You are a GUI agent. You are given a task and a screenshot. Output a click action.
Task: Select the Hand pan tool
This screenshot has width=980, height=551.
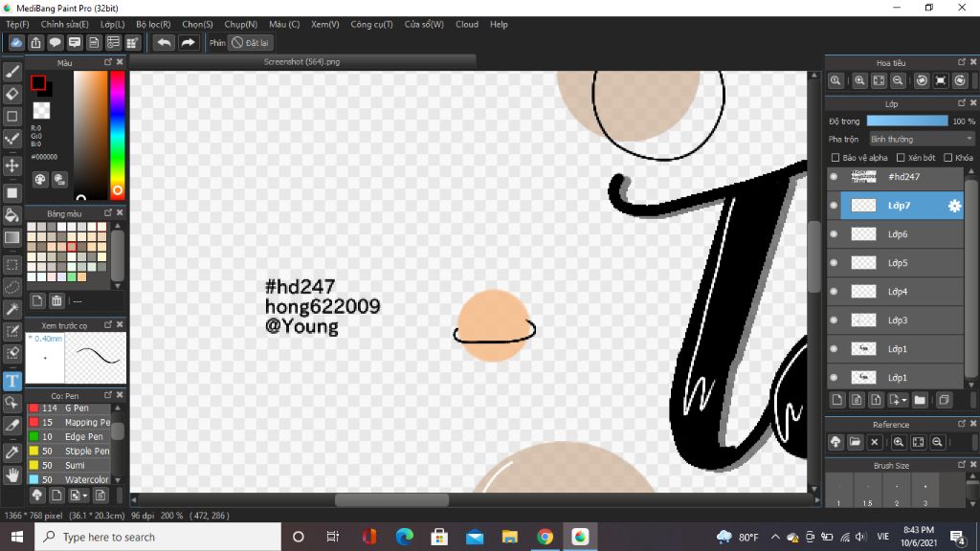[11, 475]
